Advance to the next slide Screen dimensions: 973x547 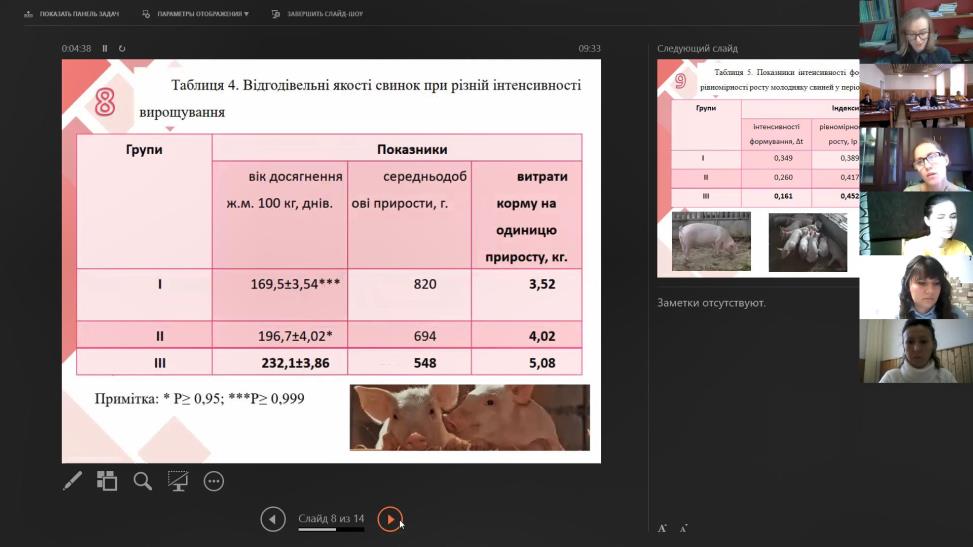pos(389,519)
